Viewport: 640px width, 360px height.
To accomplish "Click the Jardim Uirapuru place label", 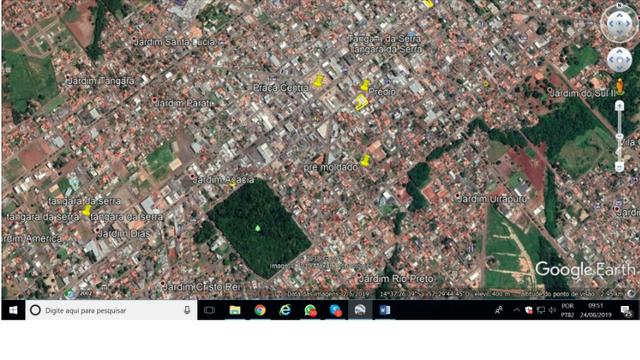I will (x=493, y=199).
